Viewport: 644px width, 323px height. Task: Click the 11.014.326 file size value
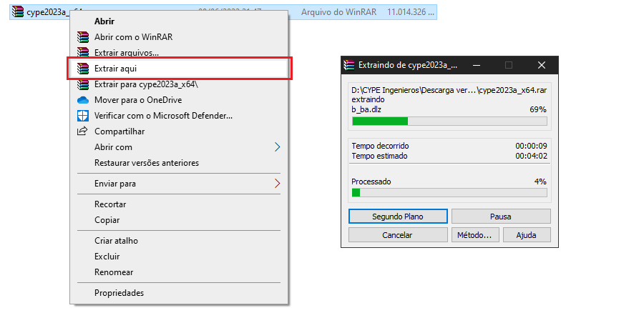tap(410, 12)
